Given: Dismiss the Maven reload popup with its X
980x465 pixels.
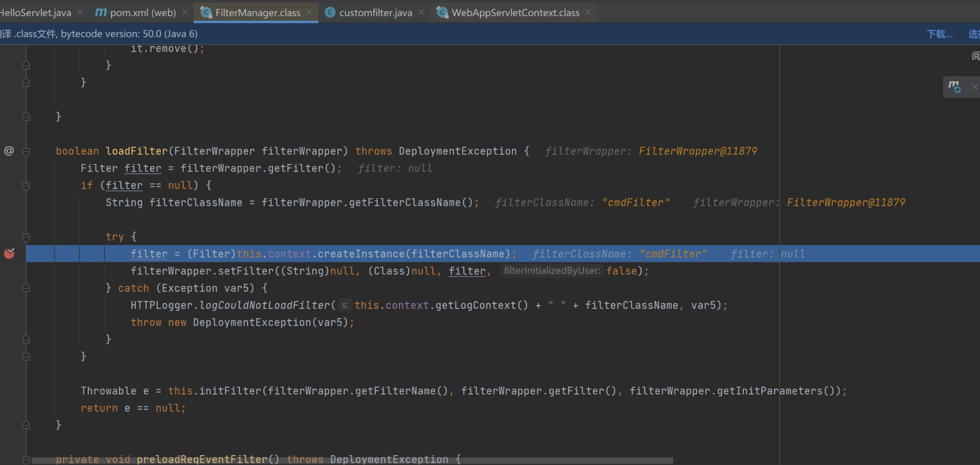Looking at the screenshot, I should [974, 87].
